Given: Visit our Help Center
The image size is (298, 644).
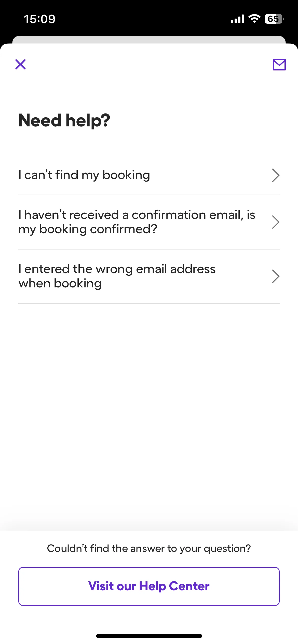Looking at the screenshot, I should tap(149, 586).
